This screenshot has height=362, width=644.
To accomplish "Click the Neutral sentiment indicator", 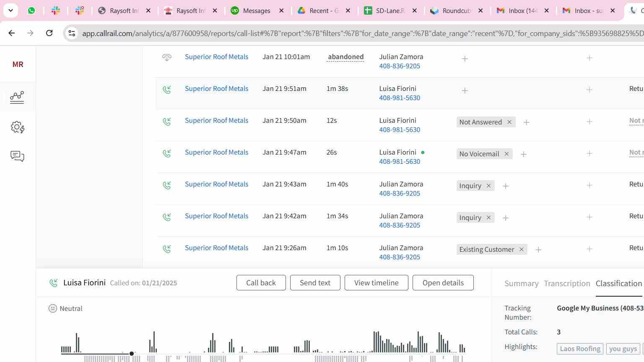I will click(x=65, y=309).
